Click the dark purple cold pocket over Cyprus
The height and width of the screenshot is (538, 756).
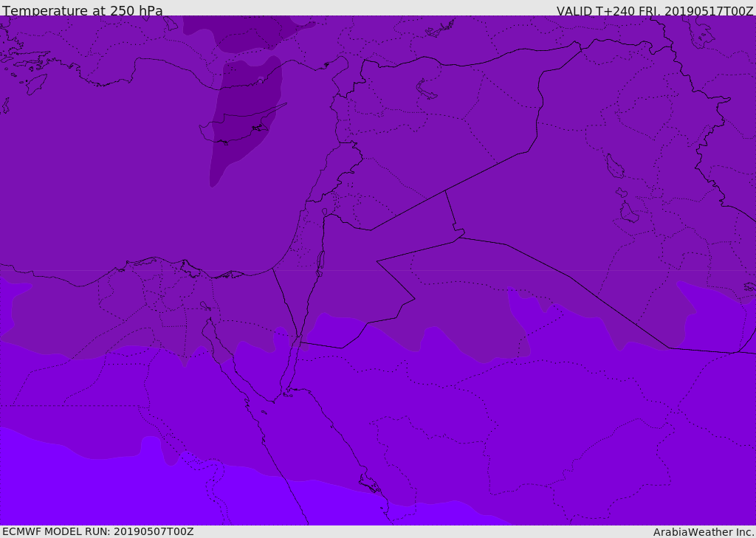[246, 120]
